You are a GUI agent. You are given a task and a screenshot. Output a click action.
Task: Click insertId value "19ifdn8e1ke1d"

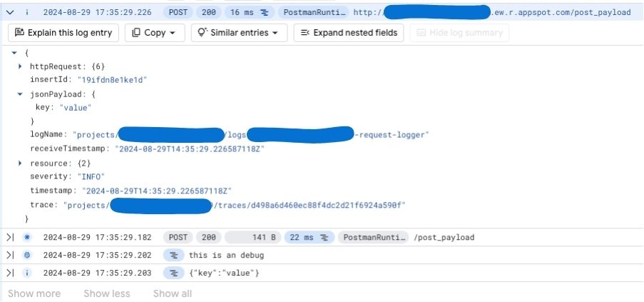pyautogui.click(x=112, y=80)
